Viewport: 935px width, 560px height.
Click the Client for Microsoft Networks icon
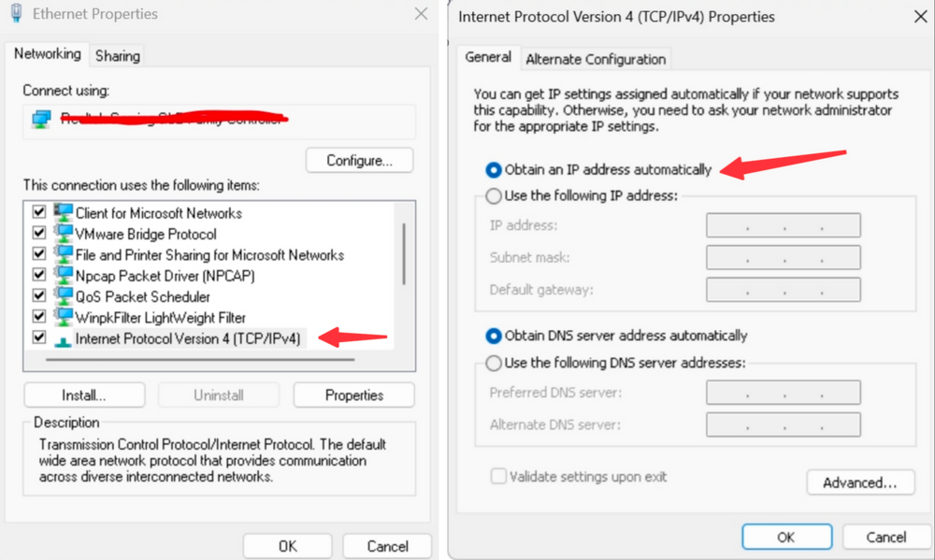pyautogui.click(x=64, y=212)
